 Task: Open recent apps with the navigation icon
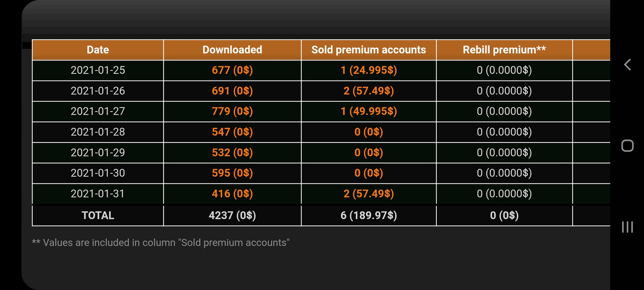[627, 228]
